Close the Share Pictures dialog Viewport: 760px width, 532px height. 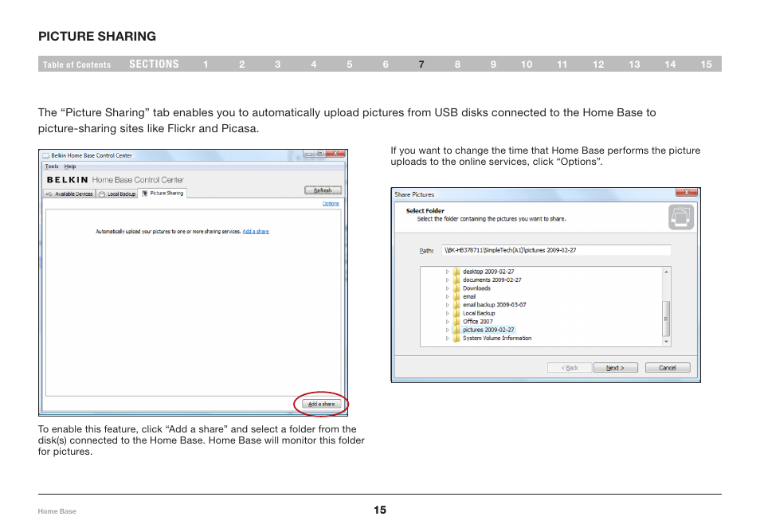pyautogui.click(x=687, y=193)
